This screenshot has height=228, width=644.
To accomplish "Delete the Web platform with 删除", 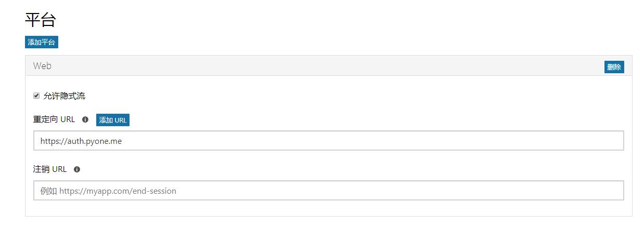I will (614, 67).
